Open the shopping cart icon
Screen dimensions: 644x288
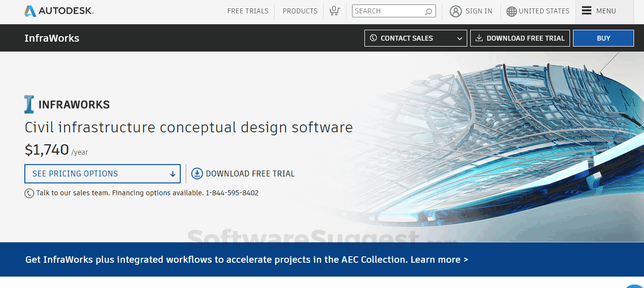tap(335, 10)
